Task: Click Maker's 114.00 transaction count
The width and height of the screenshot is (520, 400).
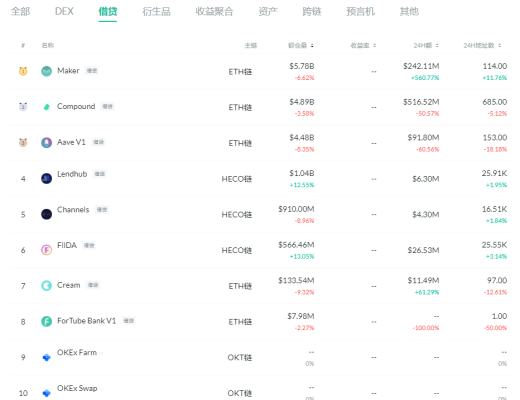Action: coord(495,66)
